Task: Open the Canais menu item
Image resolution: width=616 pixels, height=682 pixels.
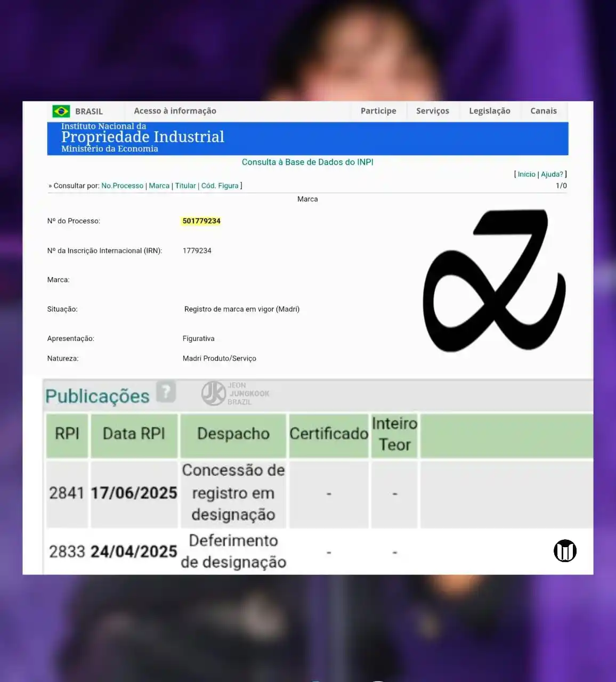Action: pyautogui.click(x=544, y=111)
